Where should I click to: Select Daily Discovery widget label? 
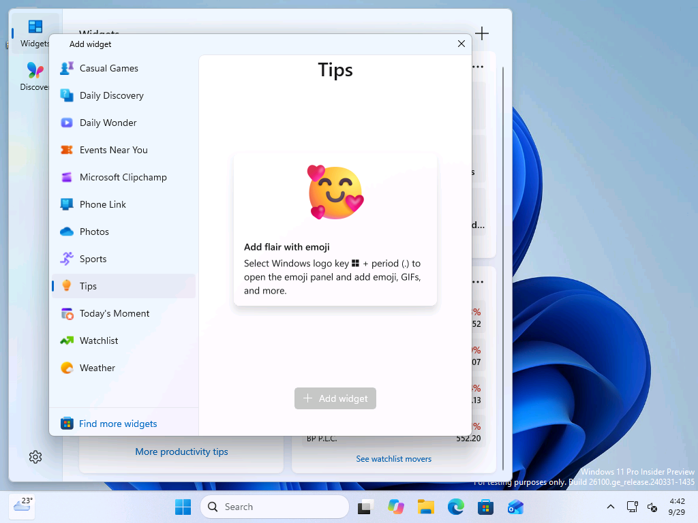(x=111, y=95)
